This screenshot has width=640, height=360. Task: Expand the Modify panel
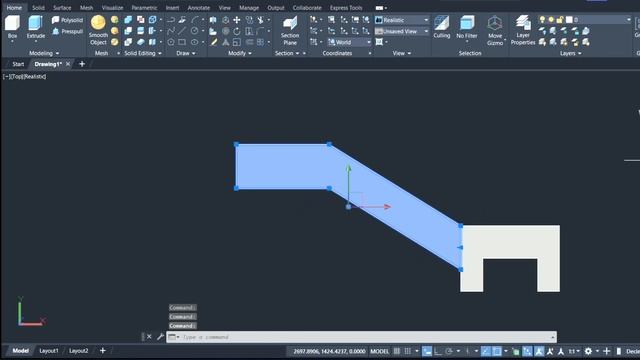point(240,53)
